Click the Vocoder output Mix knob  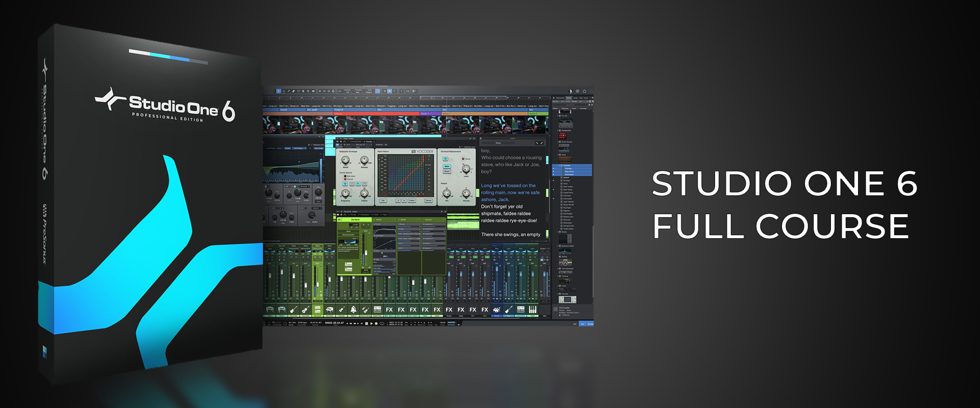[x=447, y=193]
